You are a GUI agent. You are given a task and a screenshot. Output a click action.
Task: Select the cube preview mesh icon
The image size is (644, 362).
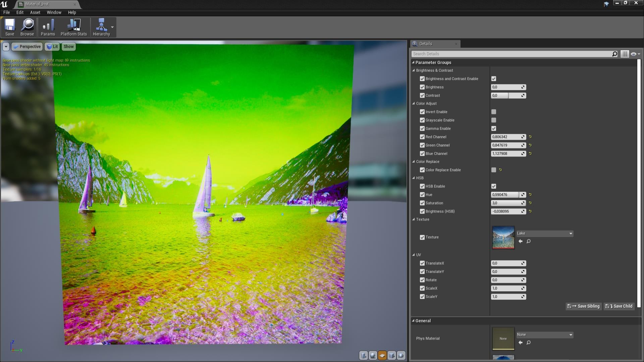[x=392, y=356]
